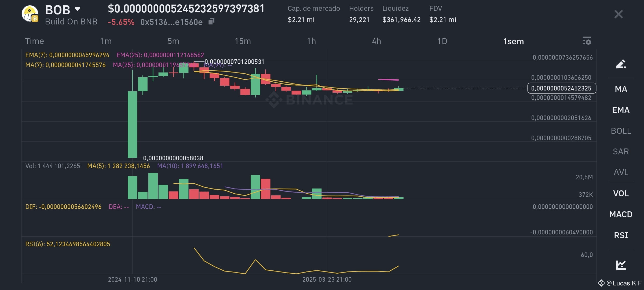Select the 5m timeframe
Viewport: 644px width, 290px height.
(173, 41)
